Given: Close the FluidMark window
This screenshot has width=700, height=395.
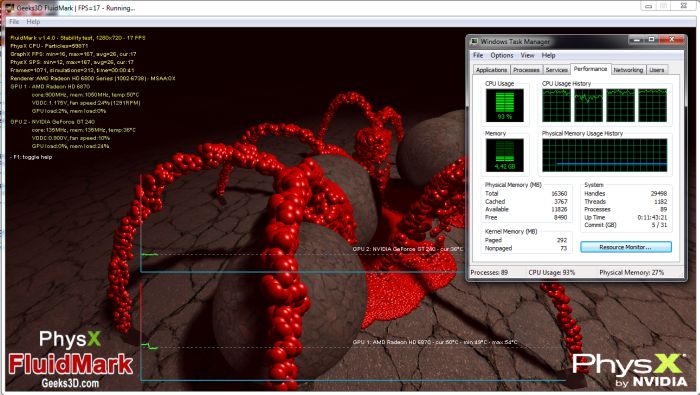Looking at the screenshot, I should [683, 6].
